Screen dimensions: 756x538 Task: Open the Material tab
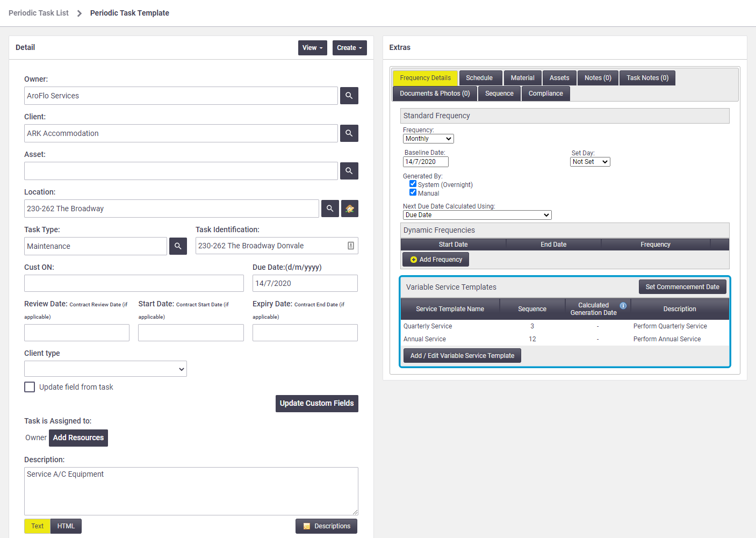(522, 78)
